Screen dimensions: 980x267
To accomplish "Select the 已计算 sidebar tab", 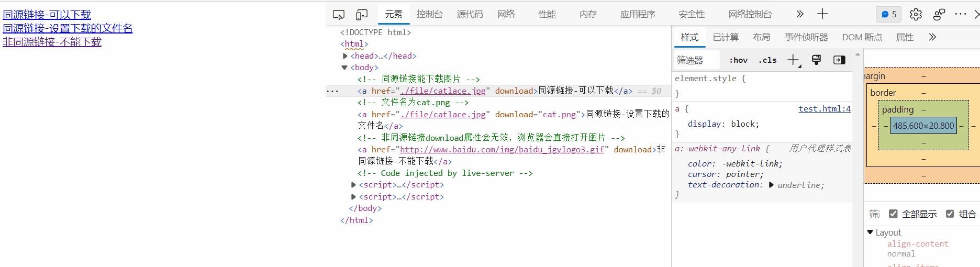I will [x=726, y=37].
